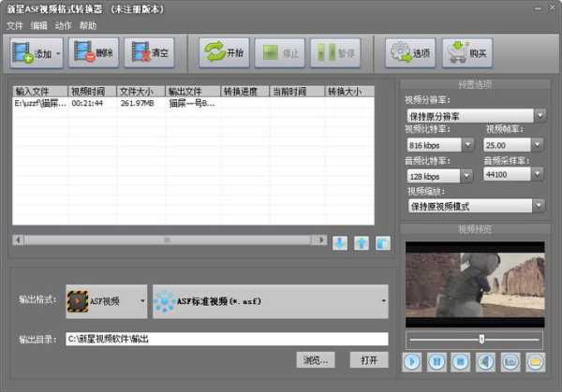This screenshot has height=392, width=562.
Task: Expand the 128 kbps audio bitrate dropdown
Action: click(x=466, y=176)
